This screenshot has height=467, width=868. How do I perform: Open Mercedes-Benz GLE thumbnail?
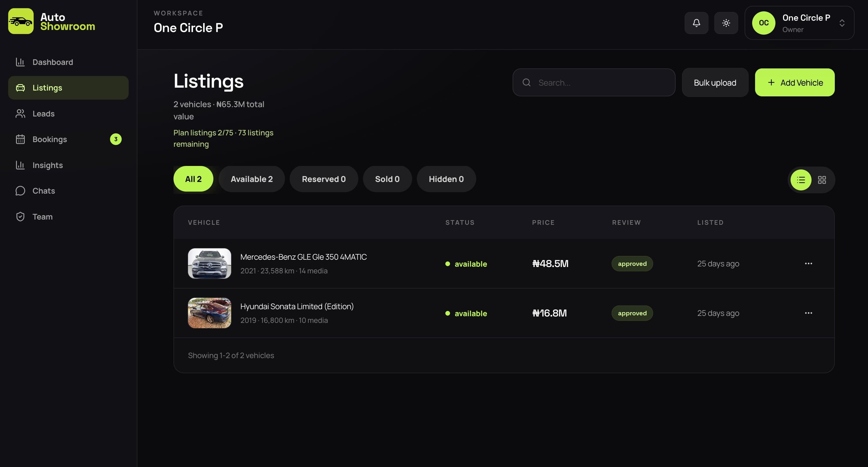tap(209, 263)
